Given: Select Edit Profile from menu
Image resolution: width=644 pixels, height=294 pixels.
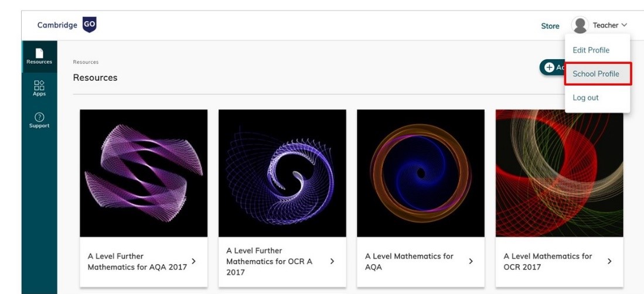Looking at the screenshot, I should coord(591,50).
